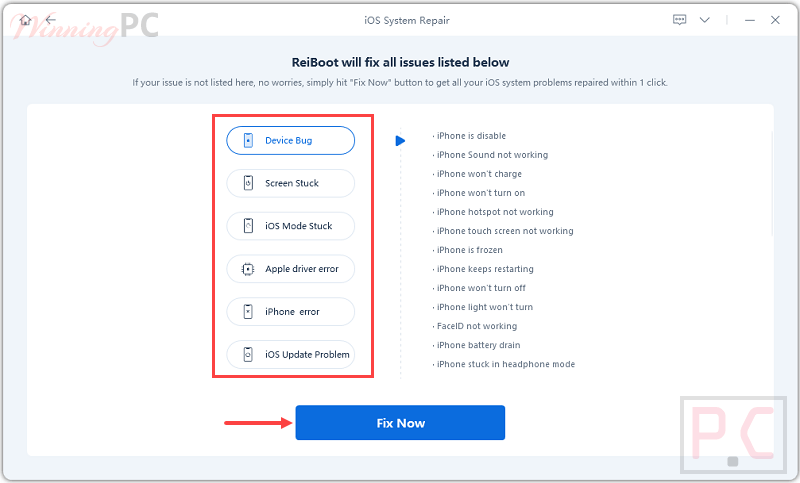Click the iOS Mode Stuck icon
Viewport: 800px width, 483px height.
tap(247, 227)
